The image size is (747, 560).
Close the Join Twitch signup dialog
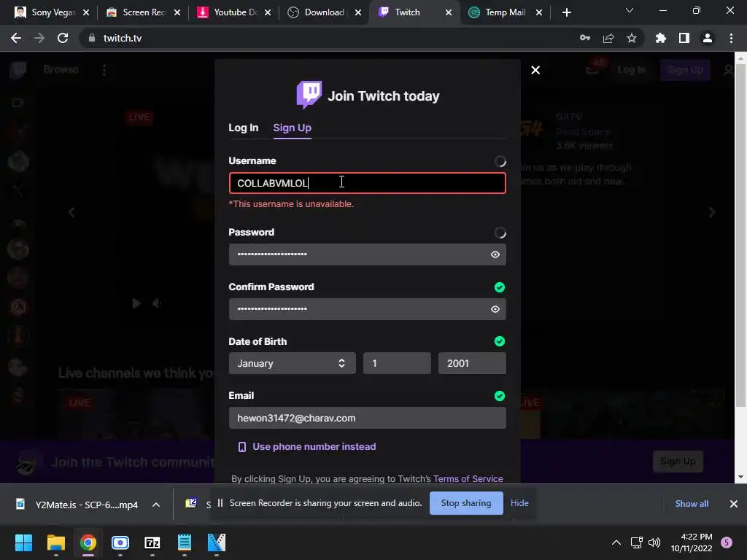[x=535, y=70]
